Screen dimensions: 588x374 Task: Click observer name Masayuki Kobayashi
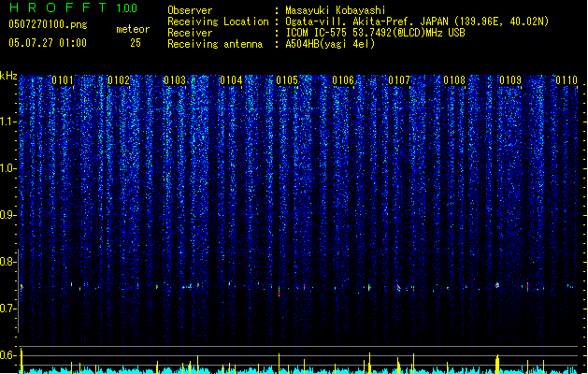pos(336,10)
